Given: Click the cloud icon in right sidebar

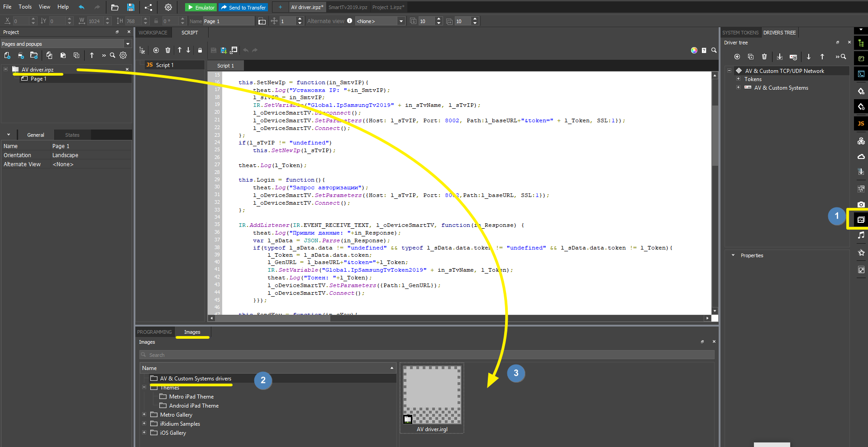Looking at the screenshot, I should (x=861, y=156).
